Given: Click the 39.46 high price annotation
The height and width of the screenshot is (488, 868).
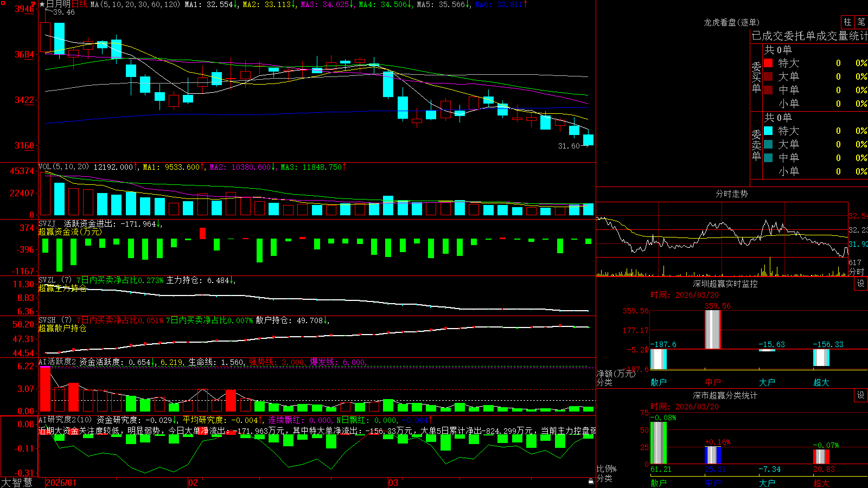Looking at the screenshot, I should click(64, 12).
